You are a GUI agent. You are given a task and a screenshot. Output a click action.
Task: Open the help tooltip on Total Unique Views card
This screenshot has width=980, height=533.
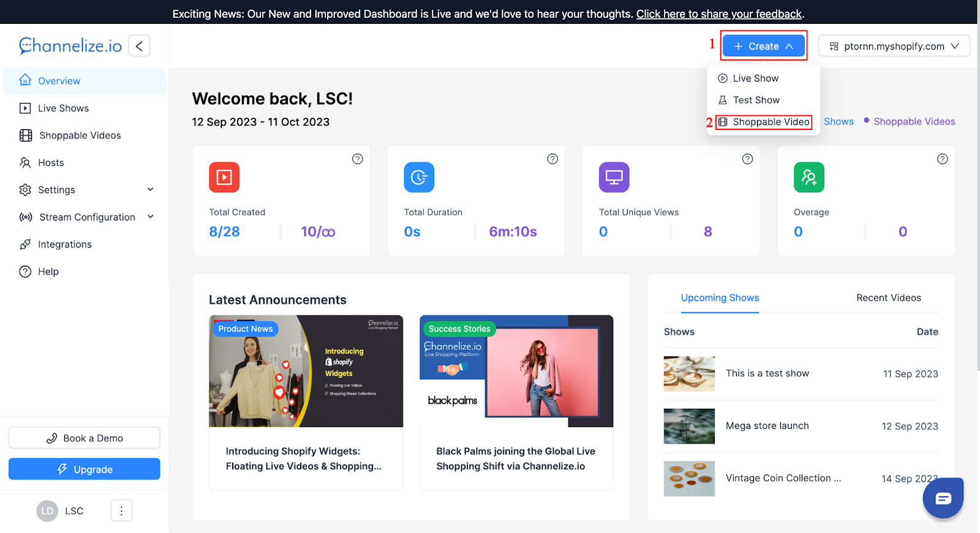click(x=747, y=159)
